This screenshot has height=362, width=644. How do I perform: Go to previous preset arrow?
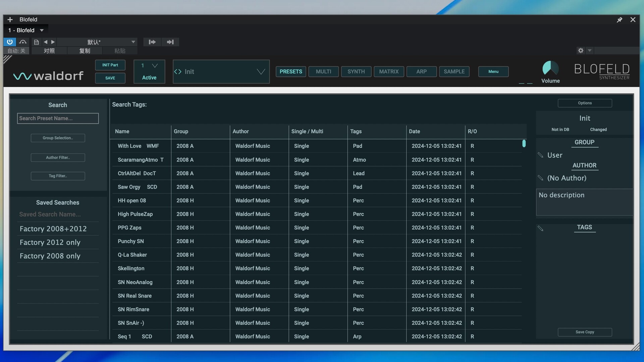tap(46, 42)
